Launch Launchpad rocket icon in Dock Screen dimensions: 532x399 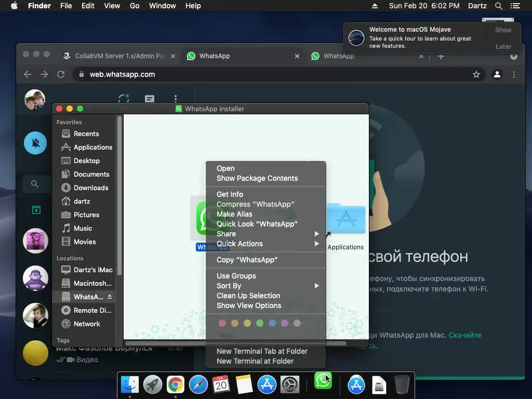[153, 385]
